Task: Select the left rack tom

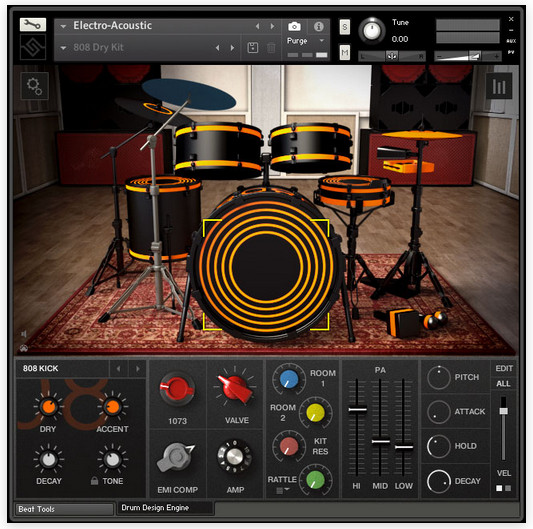Action: [218, 150]
